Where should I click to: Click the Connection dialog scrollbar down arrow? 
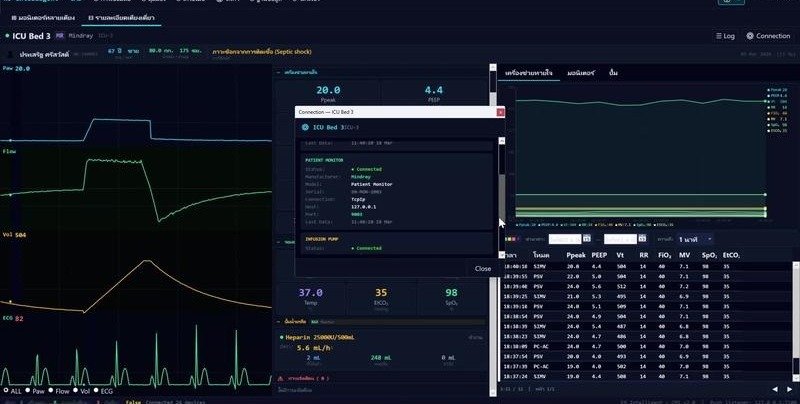502,255
